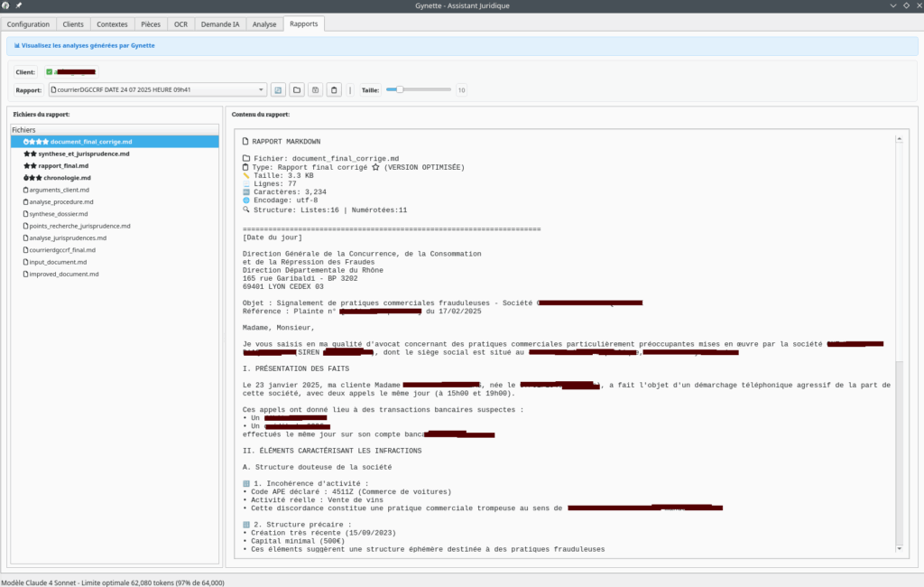This screenshot has width=924, height=587.
Task: Select improved_document.md in the list
Action: [65, 274]
